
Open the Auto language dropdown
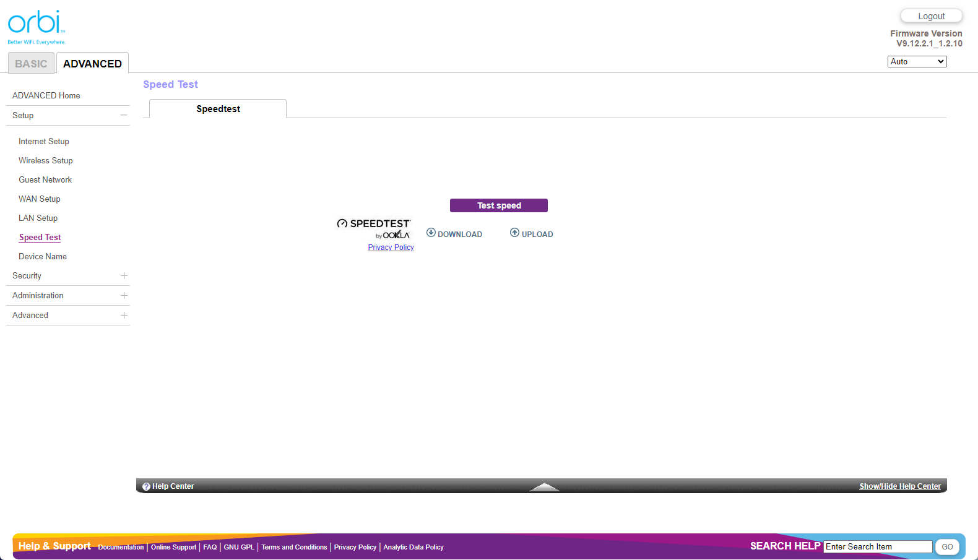(917, 62)
